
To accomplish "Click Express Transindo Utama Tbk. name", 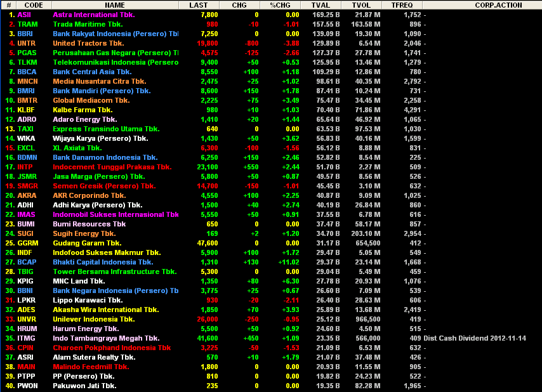I will coord(106,129).
